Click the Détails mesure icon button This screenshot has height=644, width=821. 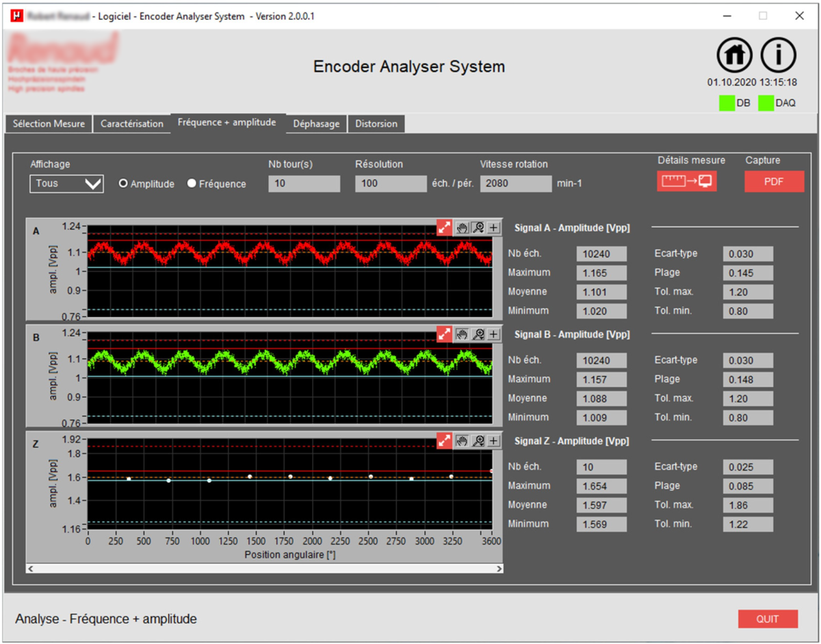coord(687,182)
